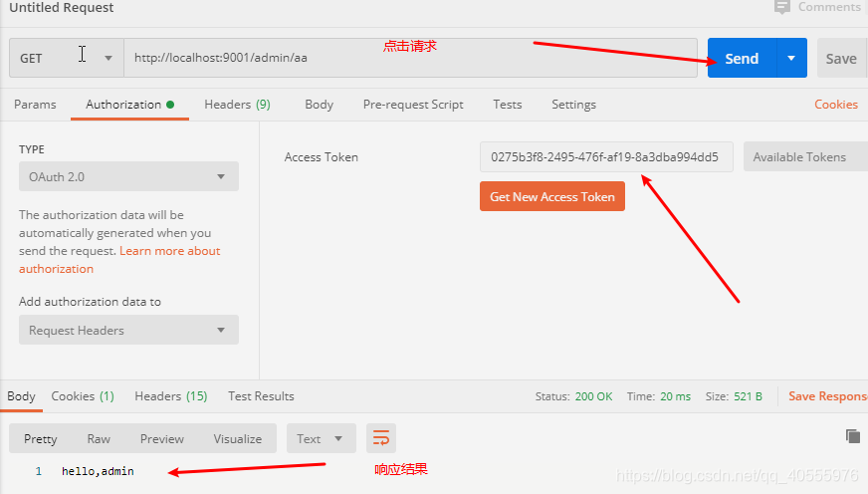Viewport: 868px width, 494px height.
Task: Toggle word wrap icon in response toolbar
Action: [381, 438]
